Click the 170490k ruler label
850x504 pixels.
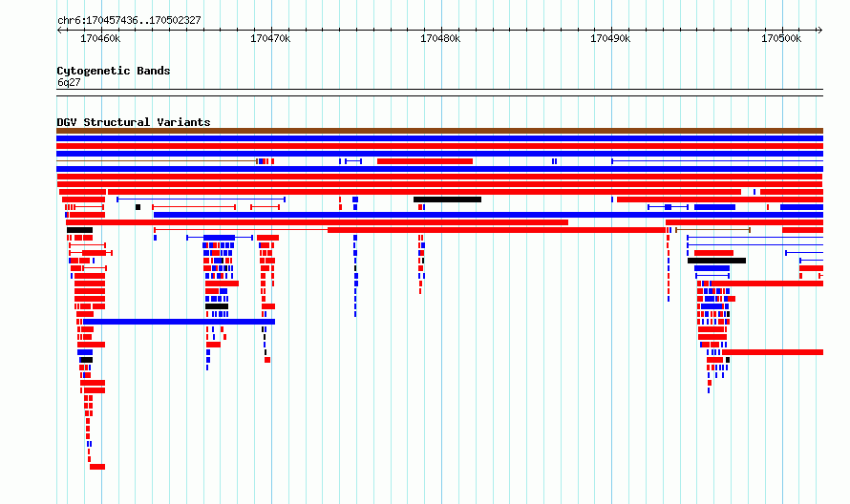tap(610, 38)
